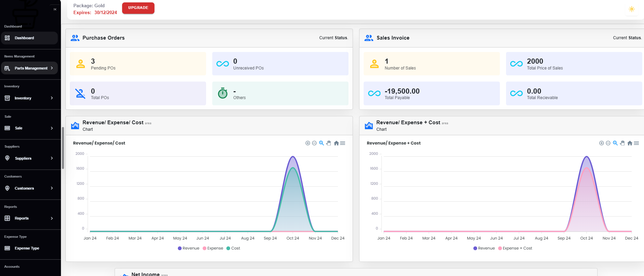
Task: Select the selection zoom tool on left chart
Action: pos(321,143)
